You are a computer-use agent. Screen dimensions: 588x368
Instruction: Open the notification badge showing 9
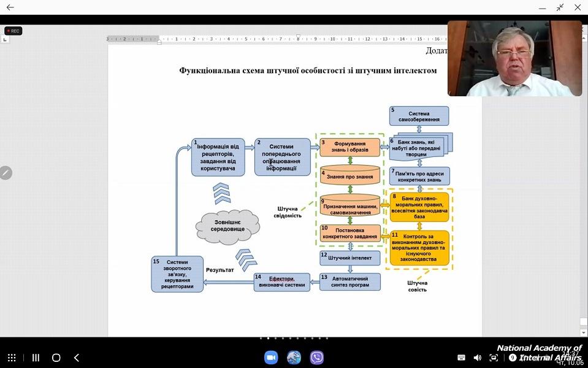pyautogui.click(x=513, y=358)
